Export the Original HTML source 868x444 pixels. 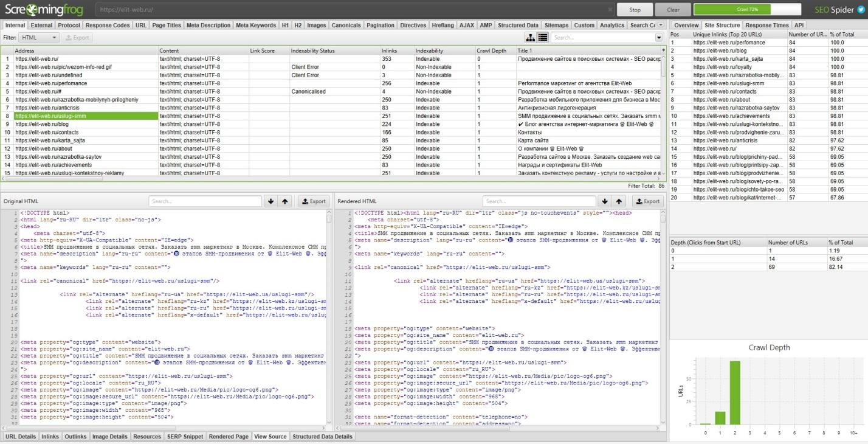click(x=313, y=201)
